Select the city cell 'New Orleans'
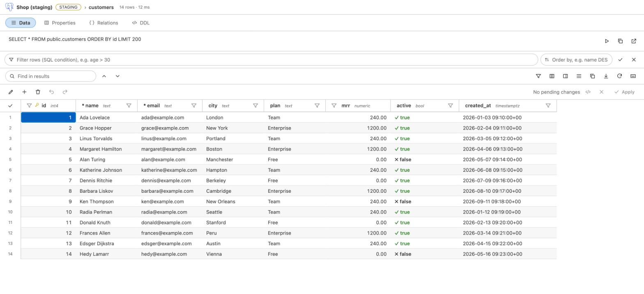 [233, 202]
